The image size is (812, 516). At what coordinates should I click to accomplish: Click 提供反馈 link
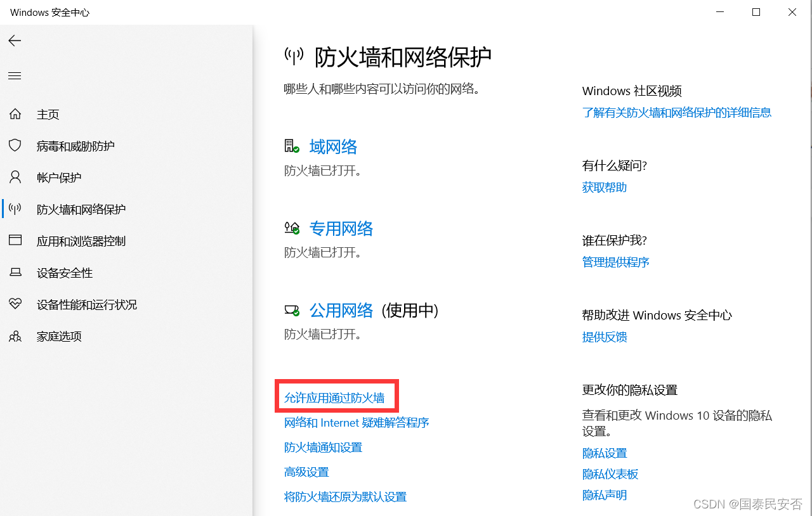[605, 337]
